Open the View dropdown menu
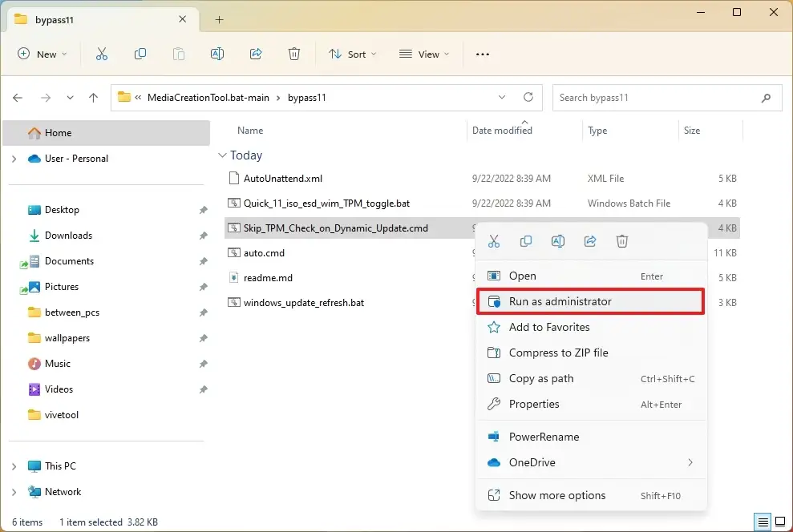793x532 pixels. (x=424, y=54)
